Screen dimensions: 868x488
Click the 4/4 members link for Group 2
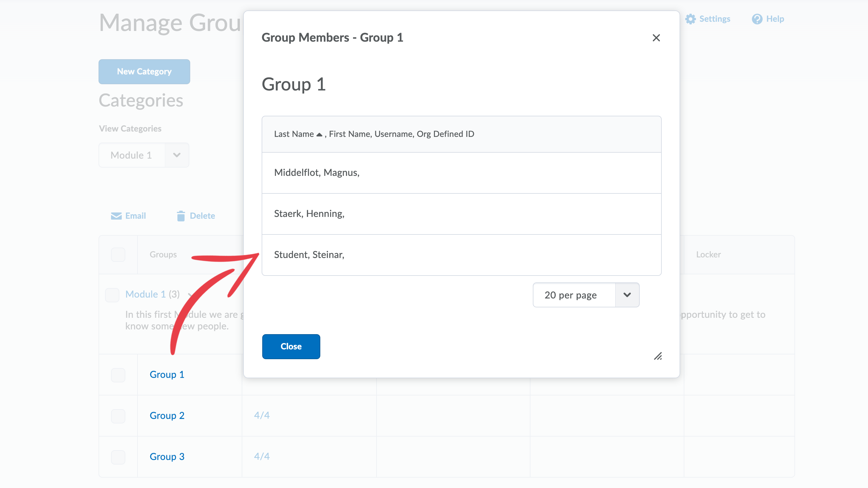(262, 415)
